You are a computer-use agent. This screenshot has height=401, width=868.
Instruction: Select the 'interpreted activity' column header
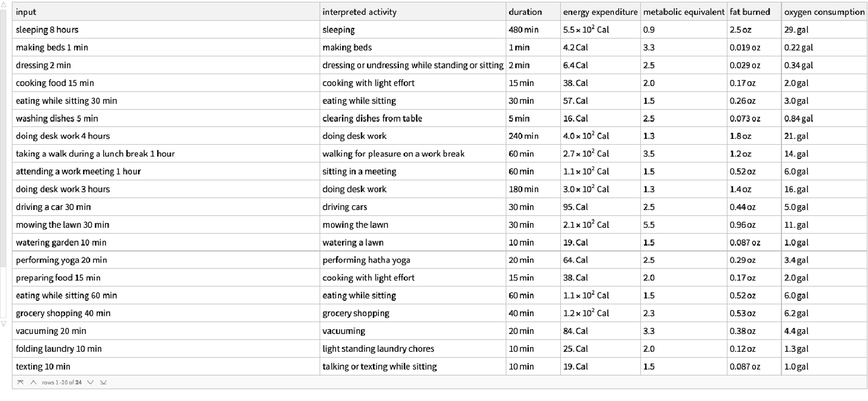(x=359, y=12)
